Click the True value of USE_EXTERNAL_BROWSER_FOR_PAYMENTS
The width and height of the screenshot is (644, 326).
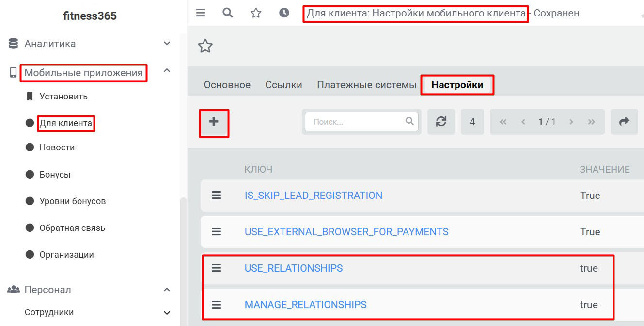click(590, 232)
